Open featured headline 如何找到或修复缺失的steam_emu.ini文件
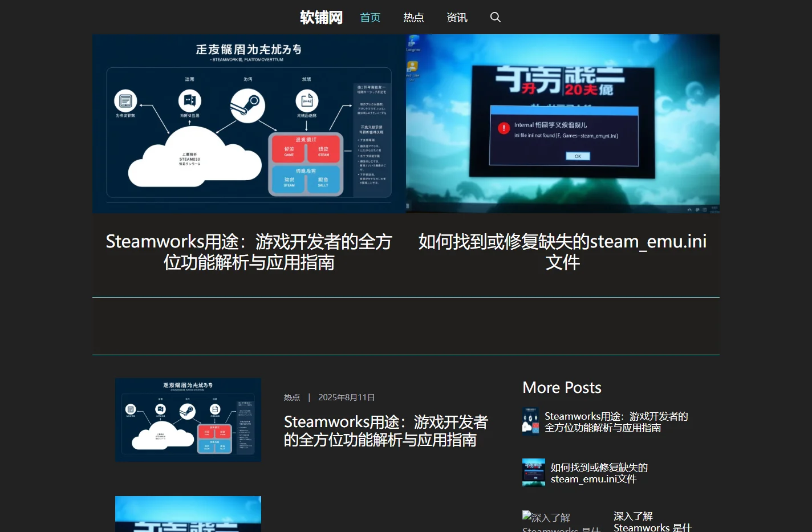Screen dimensions: 812x532 point(563,252)
